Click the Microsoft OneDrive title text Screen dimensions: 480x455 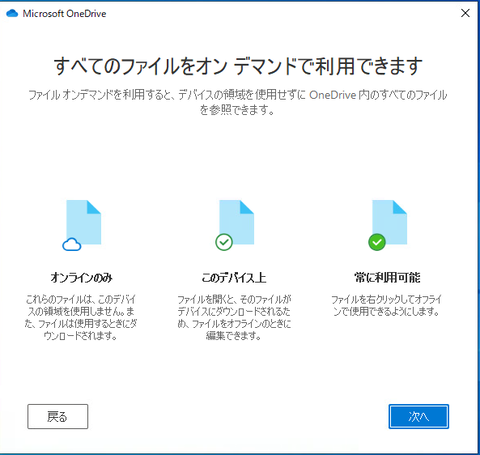tap(64, 14)
